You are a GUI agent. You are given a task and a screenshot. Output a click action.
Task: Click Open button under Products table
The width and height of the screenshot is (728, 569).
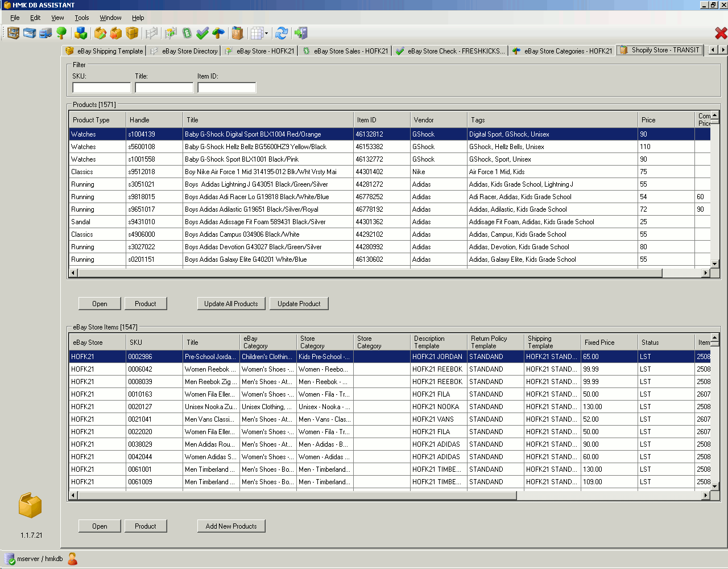pos(100,304)
